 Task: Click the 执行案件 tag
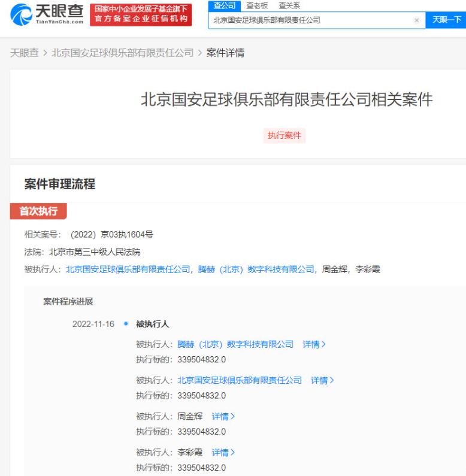pyautogui.click(x=285, y=135)
